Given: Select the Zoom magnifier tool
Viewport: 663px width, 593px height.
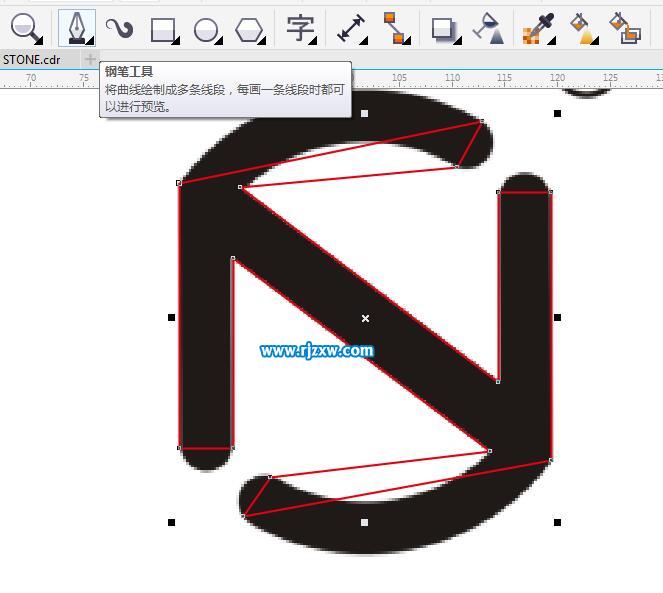Looking at the screenshot, I should click(25, 27).
